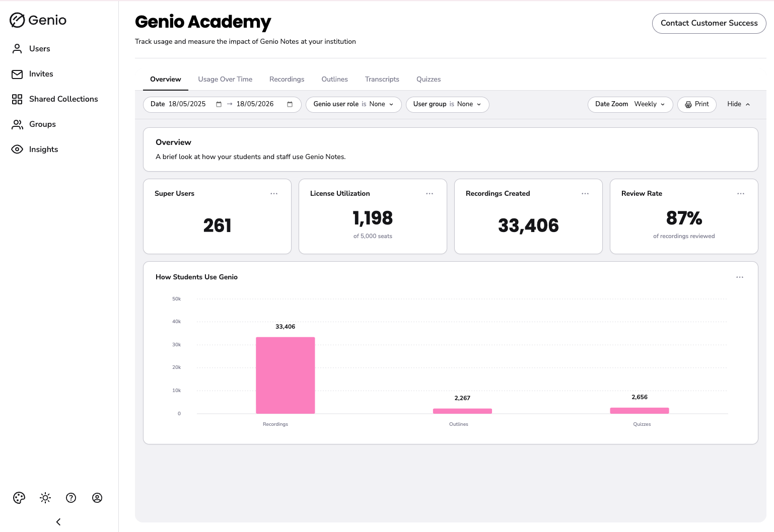
Task: Click Contact Customer Success button
Action: (x=709, y=23)
